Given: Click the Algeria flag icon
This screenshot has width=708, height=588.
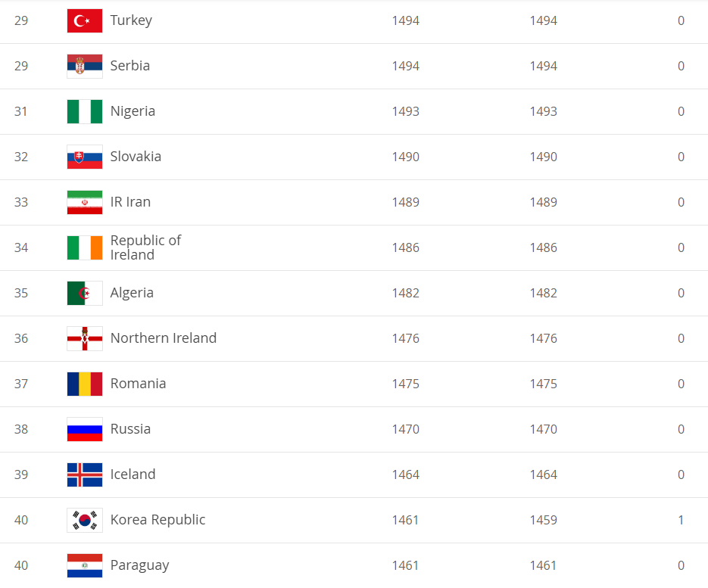Looking at the screenshot, I should point(84,293).
